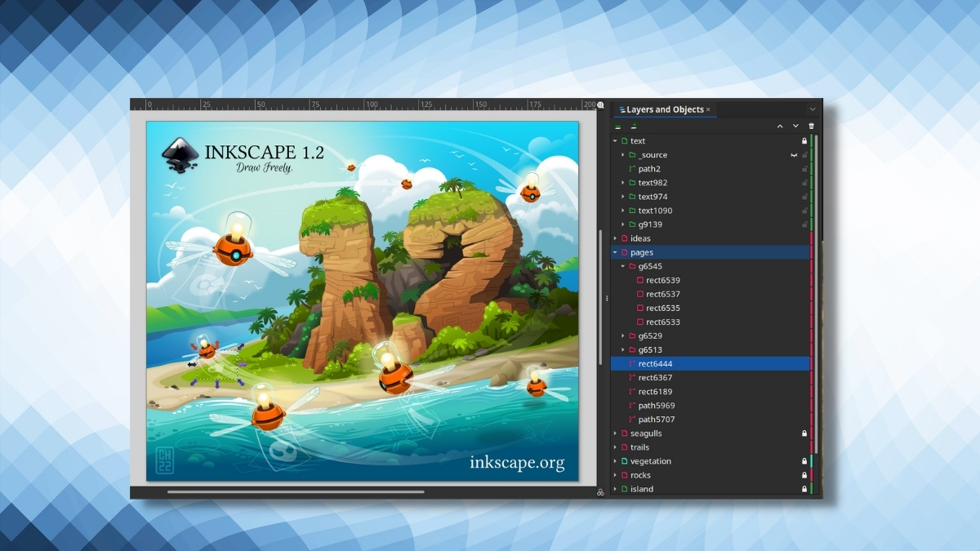This screenshot has height=551, width=980.
Task: Expand the g6529 group
Action: (623, 335)
